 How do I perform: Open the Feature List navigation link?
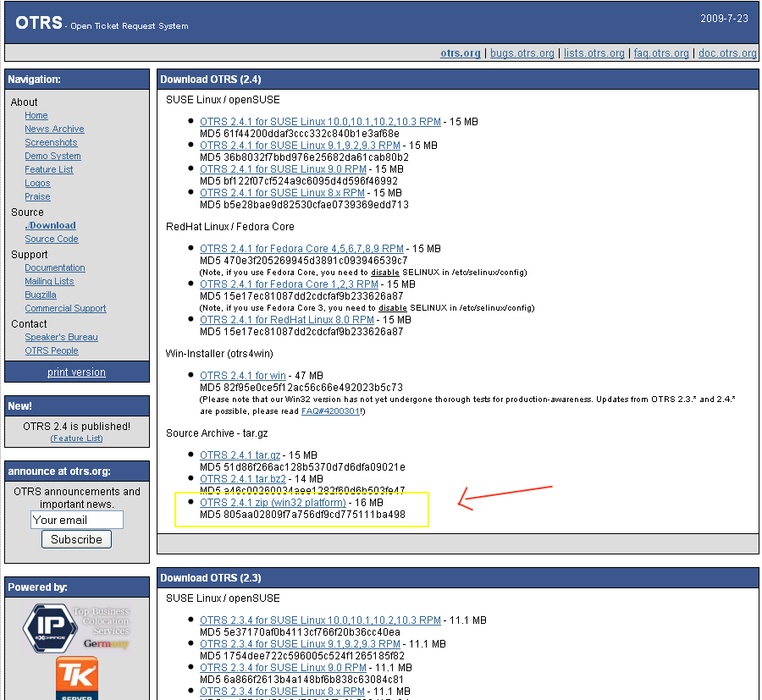49,169
